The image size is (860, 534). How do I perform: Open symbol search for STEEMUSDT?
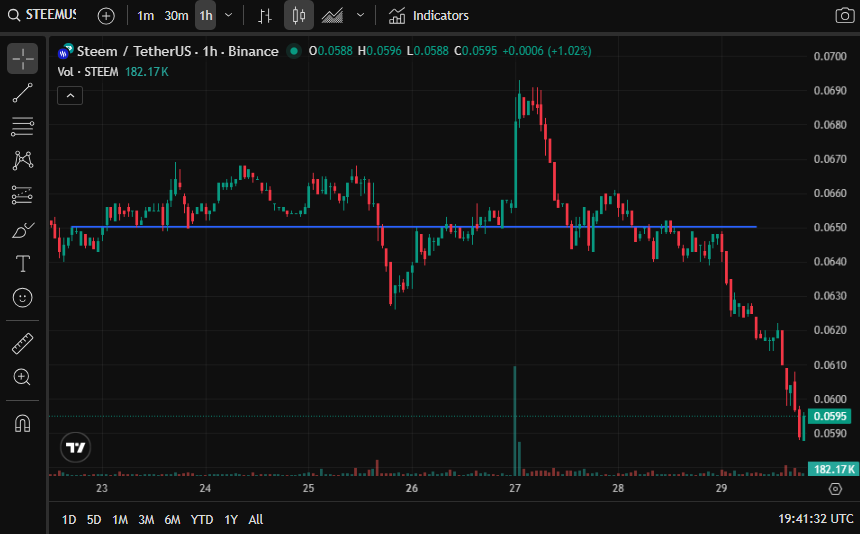point(43,15)
